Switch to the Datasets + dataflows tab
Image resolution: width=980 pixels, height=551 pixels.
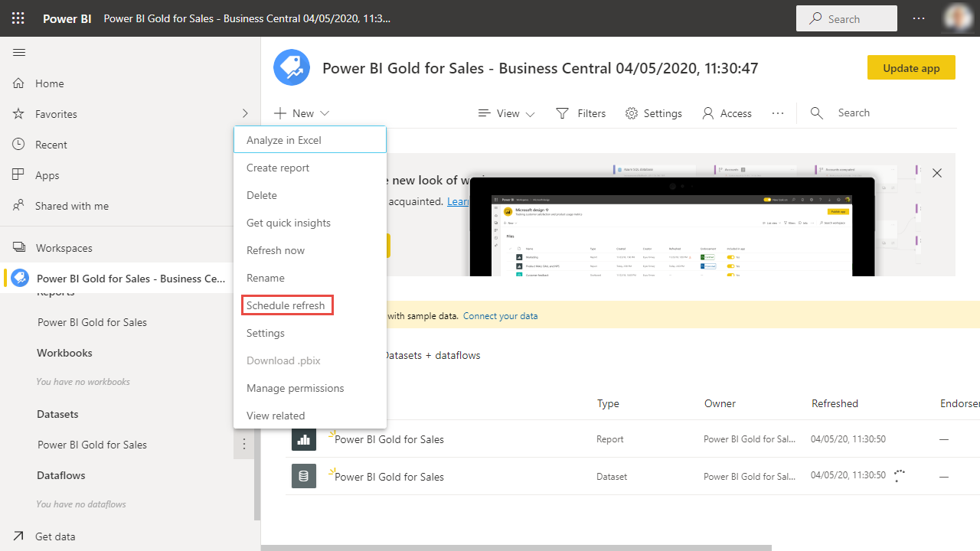433,354
